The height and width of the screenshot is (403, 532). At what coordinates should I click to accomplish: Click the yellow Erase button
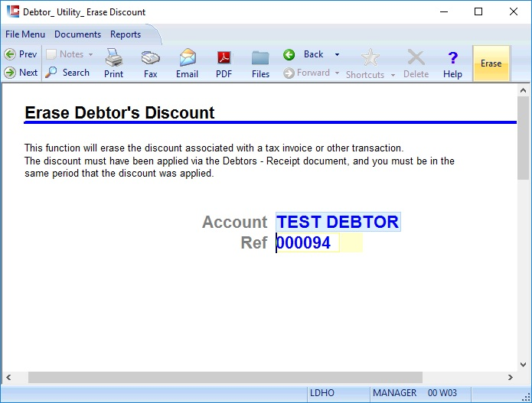coord(491,63)
